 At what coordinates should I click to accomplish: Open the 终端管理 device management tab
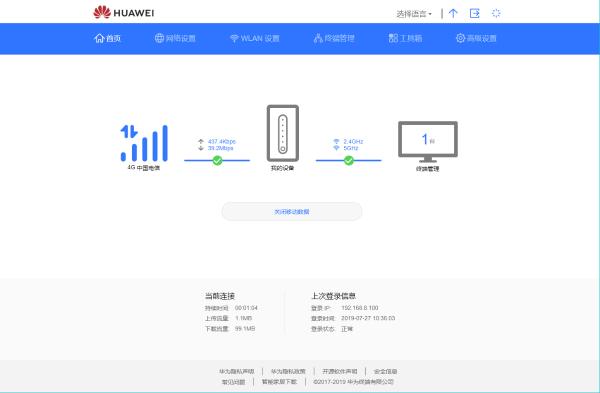coord(334,38)
